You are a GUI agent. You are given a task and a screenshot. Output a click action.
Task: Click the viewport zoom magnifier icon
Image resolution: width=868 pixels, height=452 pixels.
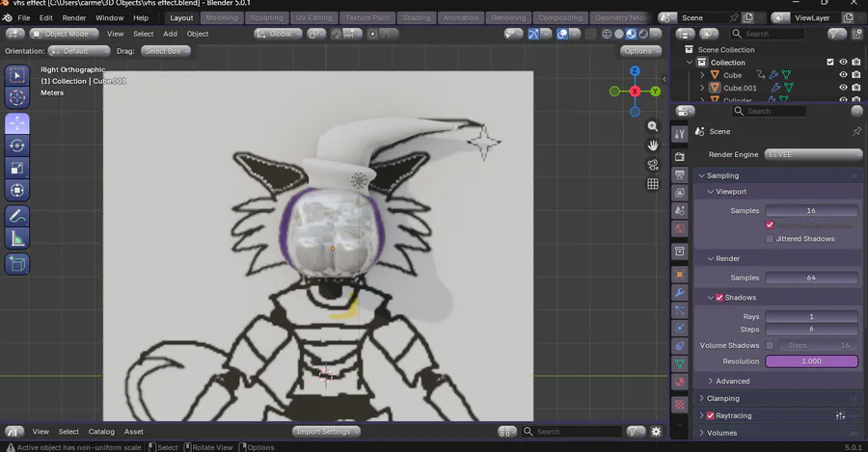653,126
